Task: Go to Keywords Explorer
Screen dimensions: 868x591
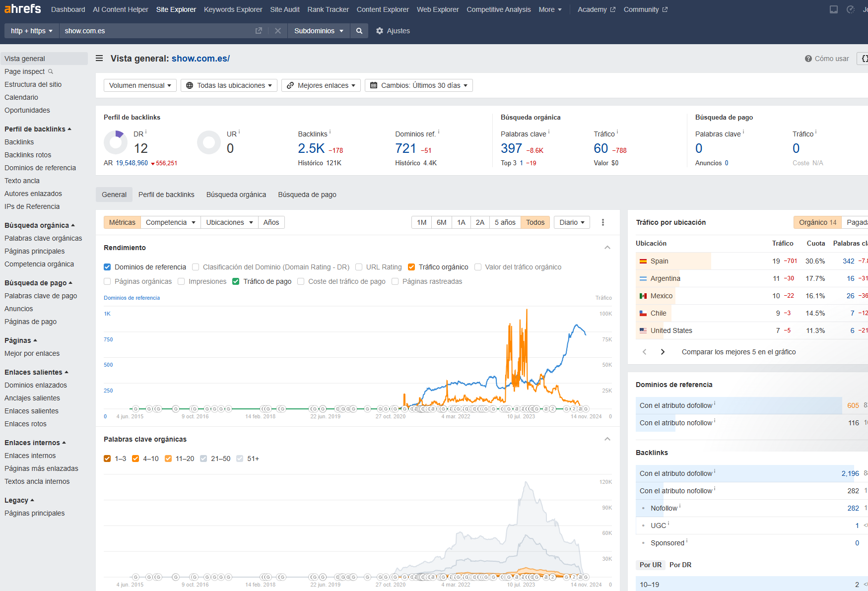Action: (x=233, y=9)
